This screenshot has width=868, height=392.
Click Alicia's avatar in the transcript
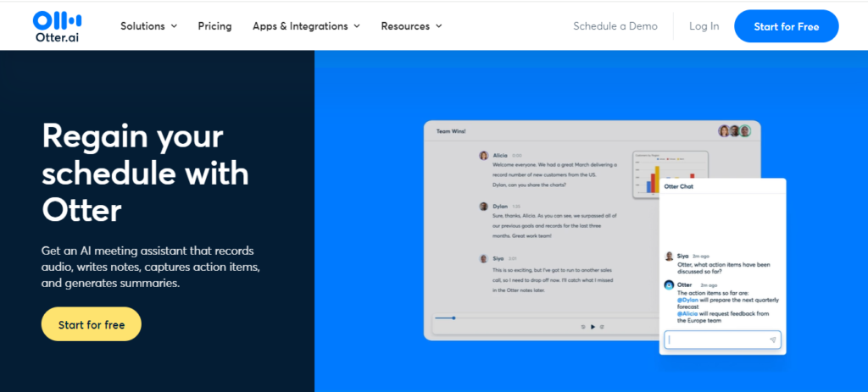[x=483, y=156]
